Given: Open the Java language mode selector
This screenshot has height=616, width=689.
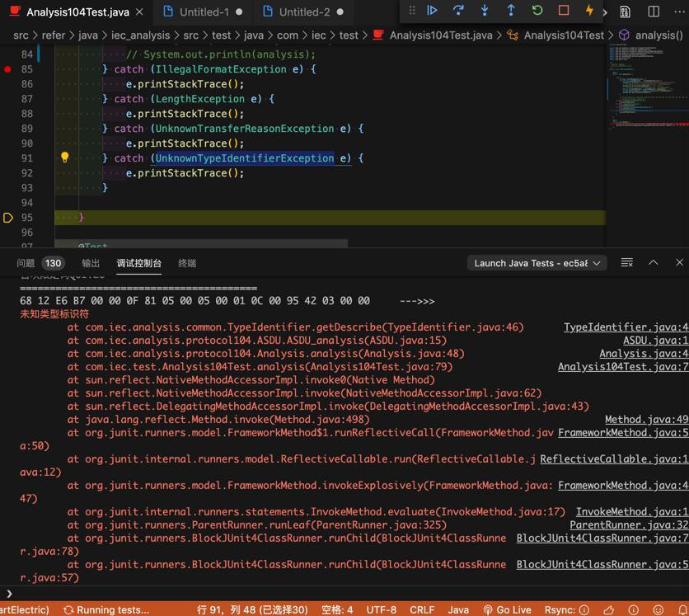Looking at the screenshot, I should point(458,609).
